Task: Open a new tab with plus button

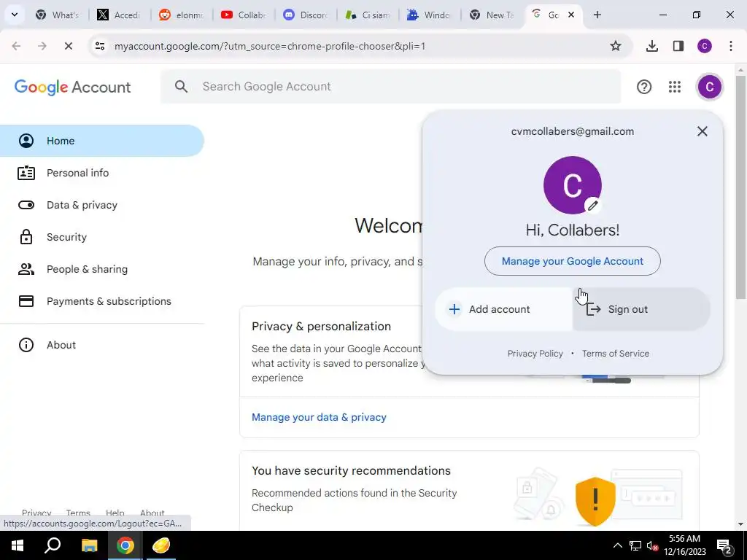Action: click(597, 15)
